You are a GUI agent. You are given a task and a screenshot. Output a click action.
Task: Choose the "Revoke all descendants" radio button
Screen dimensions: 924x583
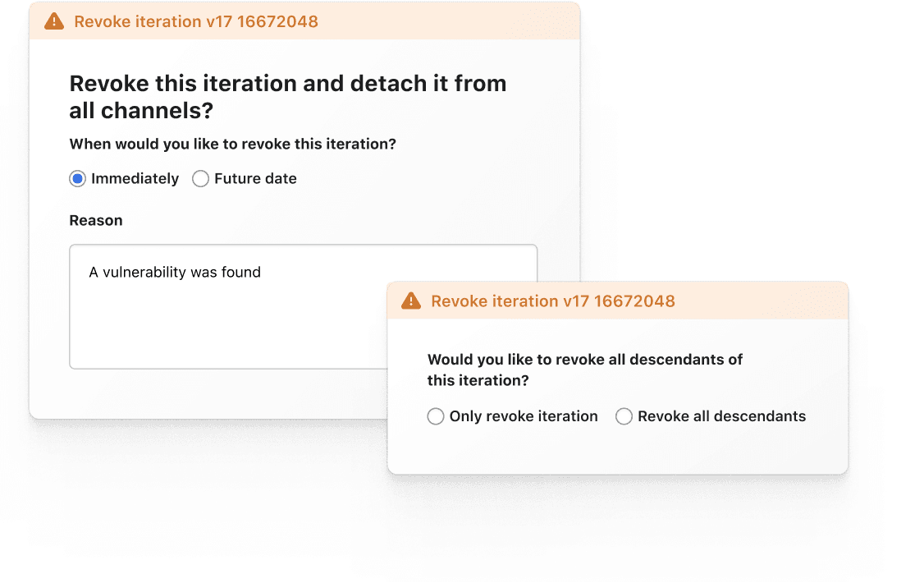point(624,416)
